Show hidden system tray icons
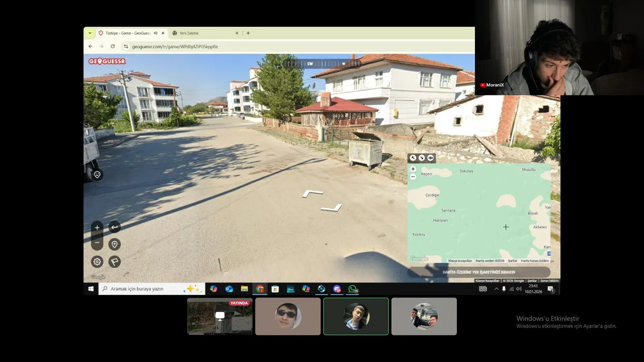The image size is (644, 362). point(497,289)
